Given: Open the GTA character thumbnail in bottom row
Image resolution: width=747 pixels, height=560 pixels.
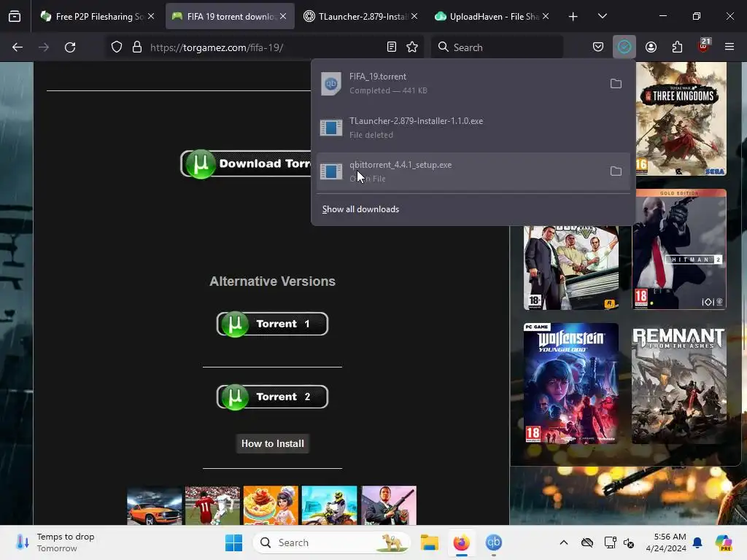Looking at the screenshot, I should coord(388,505).
